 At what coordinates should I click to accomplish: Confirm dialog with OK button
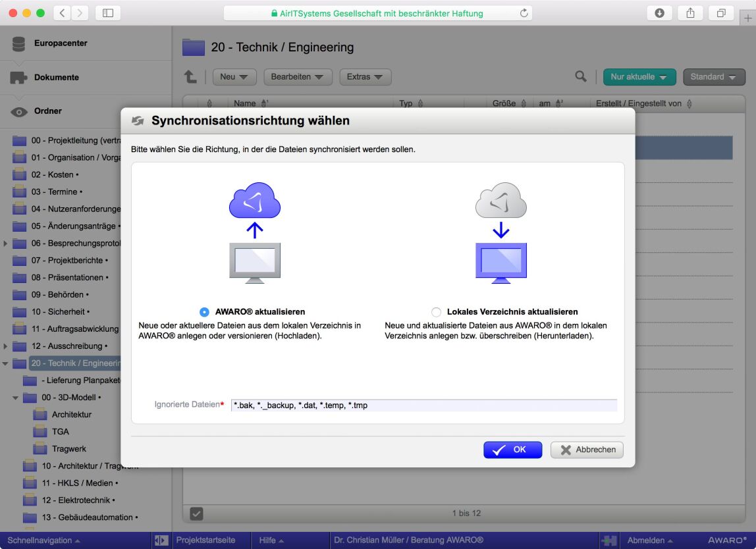coord(512,450)
